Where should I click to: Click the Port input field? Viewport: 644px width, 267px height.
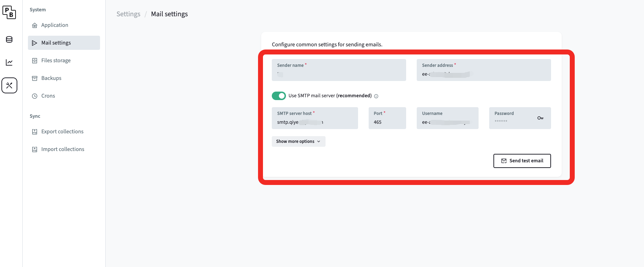point(387,122)
